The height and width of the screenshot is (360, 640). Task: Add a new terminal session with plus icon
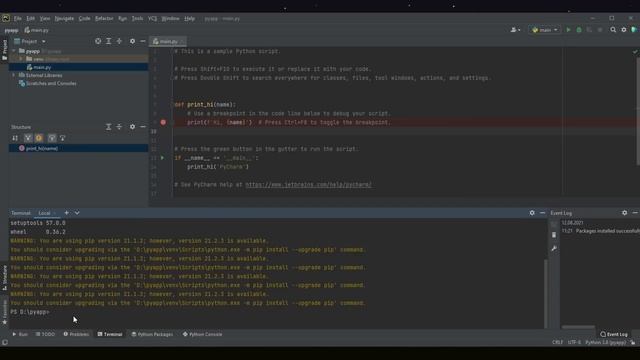click(67, 213)
